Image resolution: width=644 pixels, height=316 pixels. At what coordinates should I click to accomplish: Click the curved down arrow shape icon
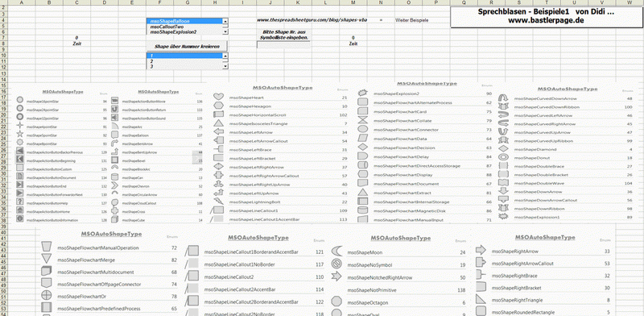click(x=503, y=98)
